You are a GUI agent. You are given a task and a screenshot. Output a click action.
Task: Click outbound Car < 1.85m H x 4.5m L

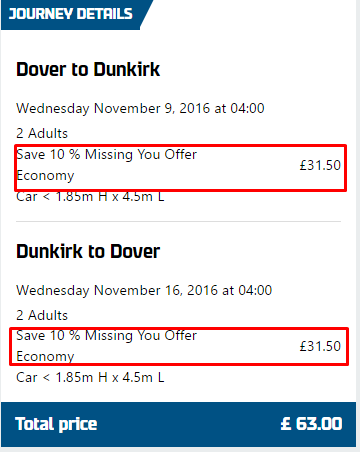coord(90,197)
